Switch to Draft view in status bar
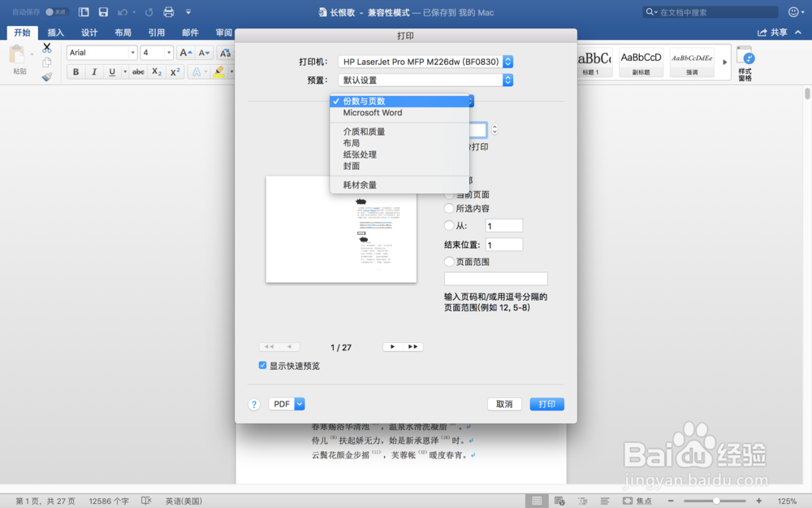 tap(605, 501)
